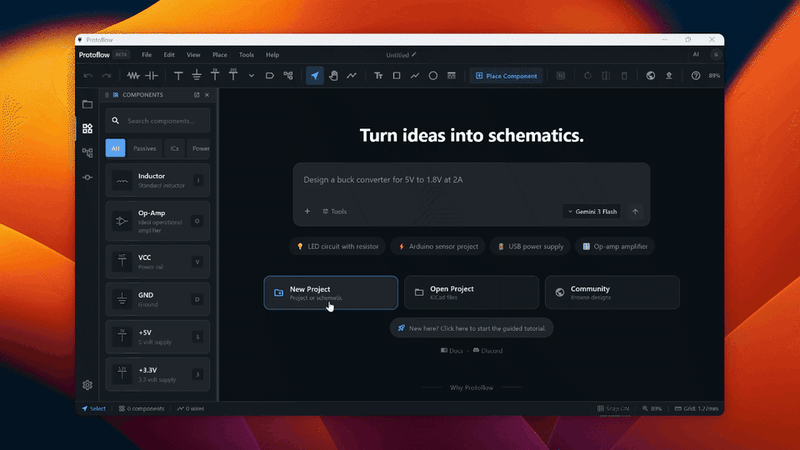Choose the wire drawing tool
The image size is (800, 450).
[x=352, y=76]
